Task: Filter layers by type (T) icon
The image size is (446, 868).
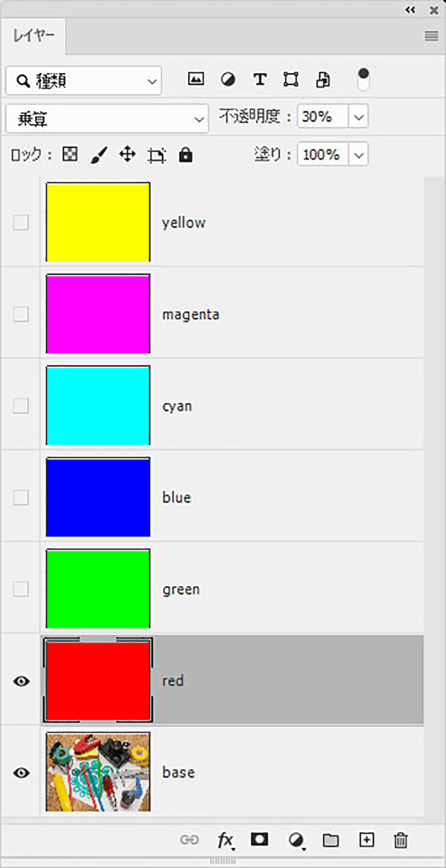Action: coord(260,79)
